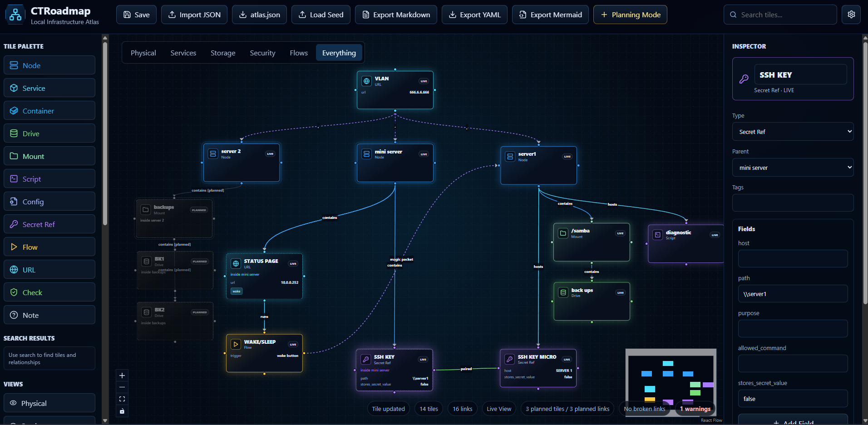Click Export Markdown button
The width and height of the screenshot is (868, 425).
(396, 15)
